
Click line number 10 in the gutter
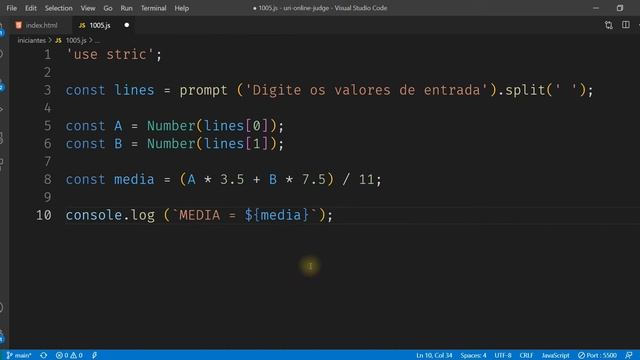(x=44, y=215)
